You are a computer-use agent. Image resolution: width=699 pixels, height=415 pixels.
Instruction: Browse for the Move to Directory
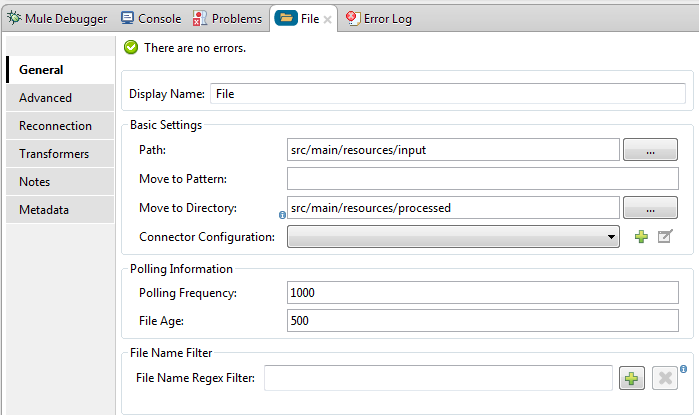pyautogui.click(x=650, y=208)
